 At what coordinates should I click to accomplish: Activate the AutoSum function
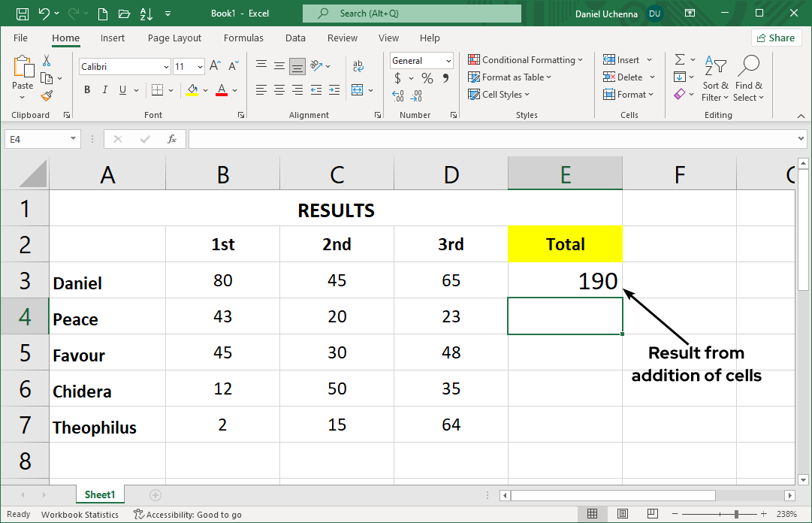[x=682, y=59]
